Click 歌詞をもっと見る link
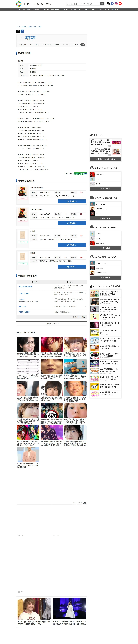Screen dimensions: 138x644 [78, 317]
